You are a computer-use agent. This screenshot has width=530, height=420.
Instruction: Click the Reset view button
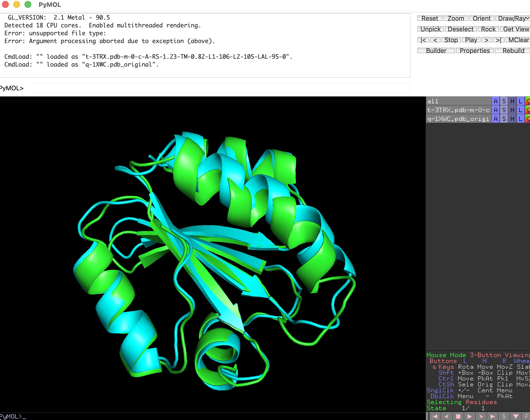pos(430,18)
